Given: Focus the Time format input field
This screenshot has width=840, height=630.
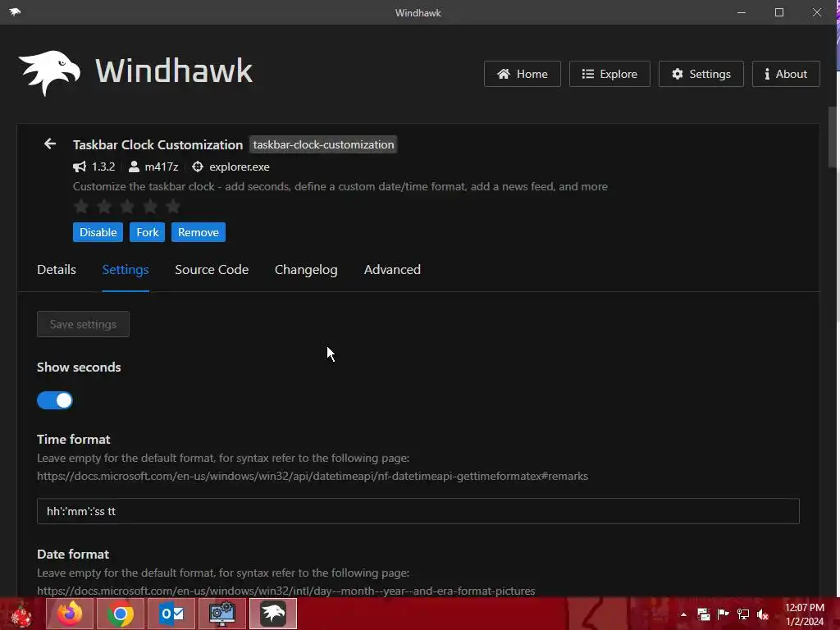Looking at the screenshot, I should pos(418,511).
